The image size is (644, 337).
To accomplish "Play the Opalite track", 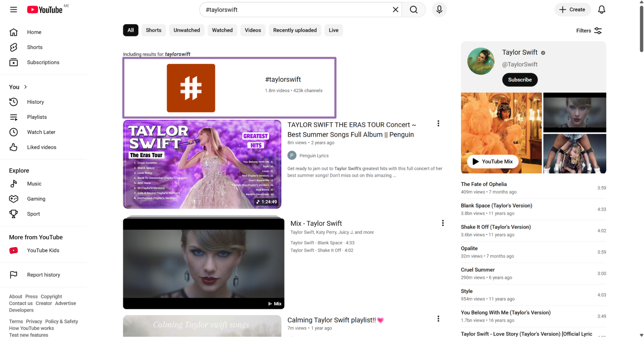I will point(533,252).
